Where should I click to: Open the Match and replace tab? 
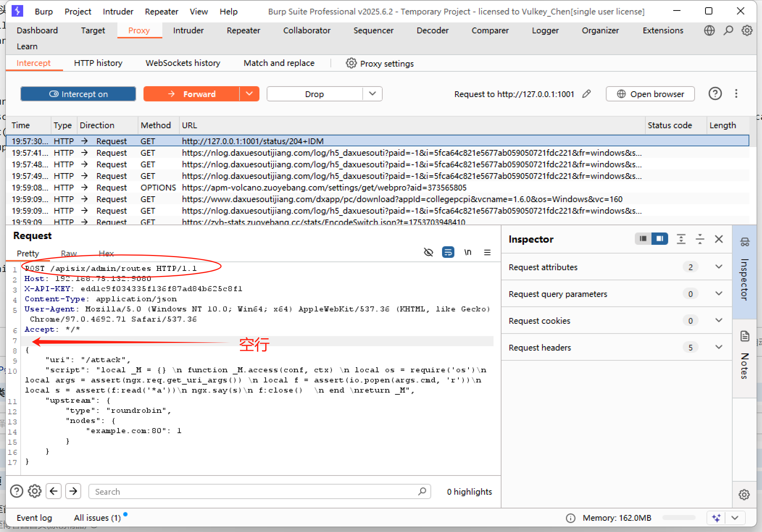pos(279,63)
